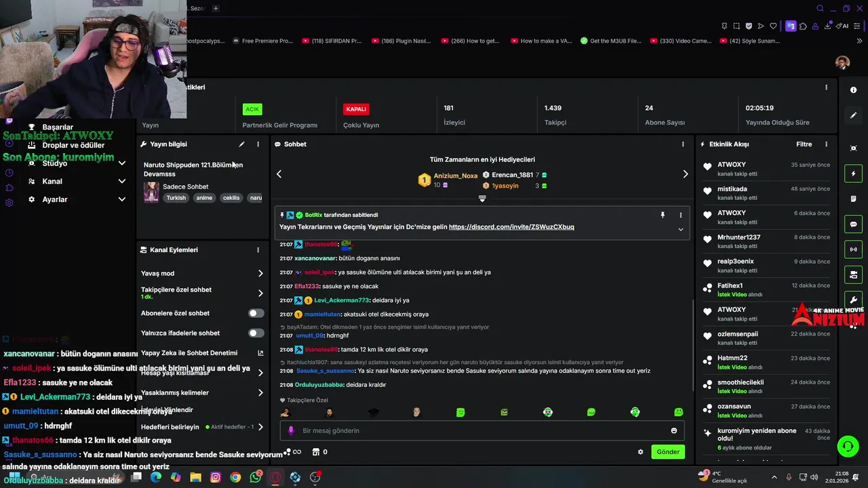Image resolution: width=868 pixels, height=488 pixels.
Task: Expand the Stüdyo sidebar section
Action: [x=122, y=163]
